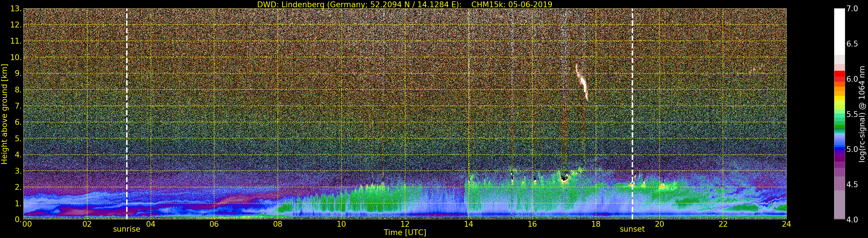Viewport: 868px width, 238px height.
Task: Click the white cirrus streak near 9 km
Action: click(x=582, y=82)
